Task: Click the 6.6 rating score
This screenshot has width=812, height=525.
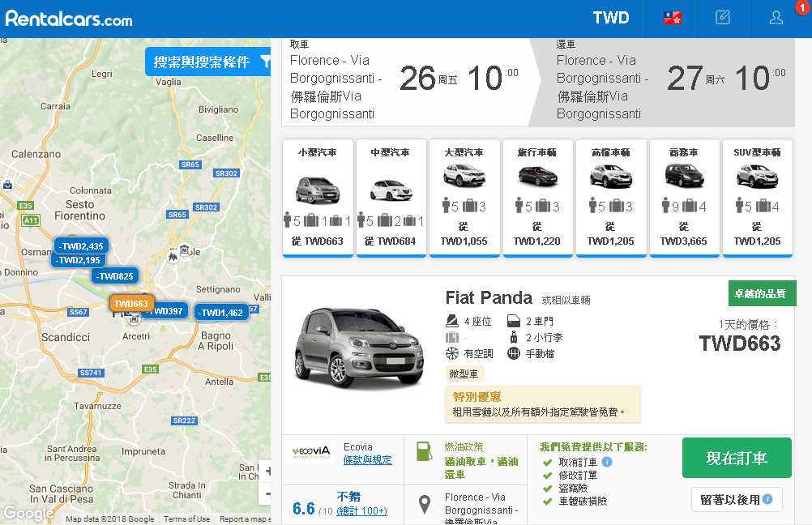Action: click(303, 509)
